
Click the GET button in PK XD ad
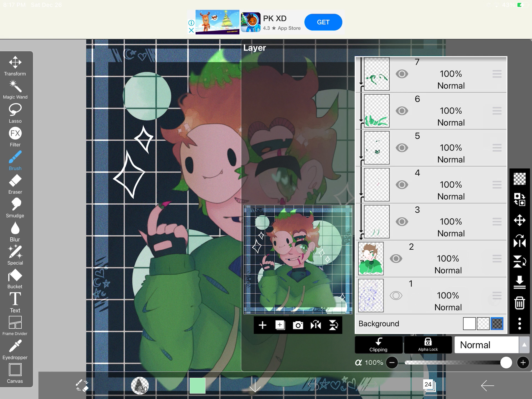point(323,22)
